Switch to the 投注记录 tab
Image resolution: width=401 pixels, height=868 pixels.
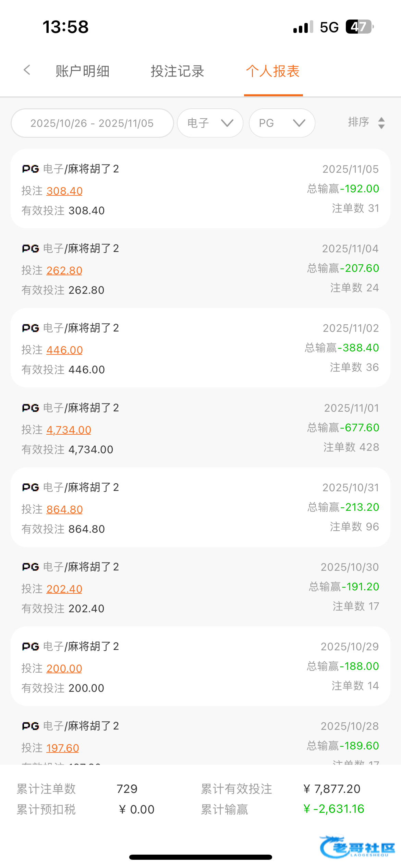pyautogui.click(x=177, y=71)
